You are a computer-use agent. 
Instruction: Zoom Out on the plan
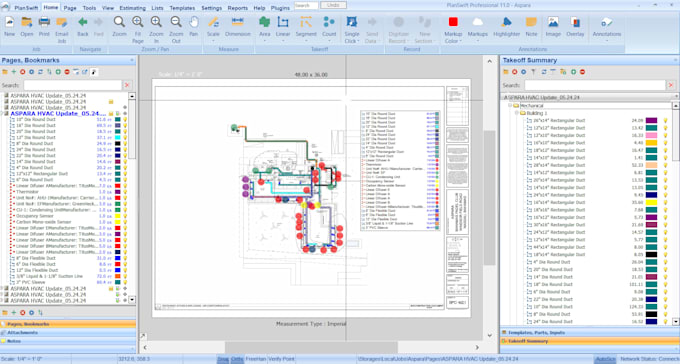coord(176,30)
